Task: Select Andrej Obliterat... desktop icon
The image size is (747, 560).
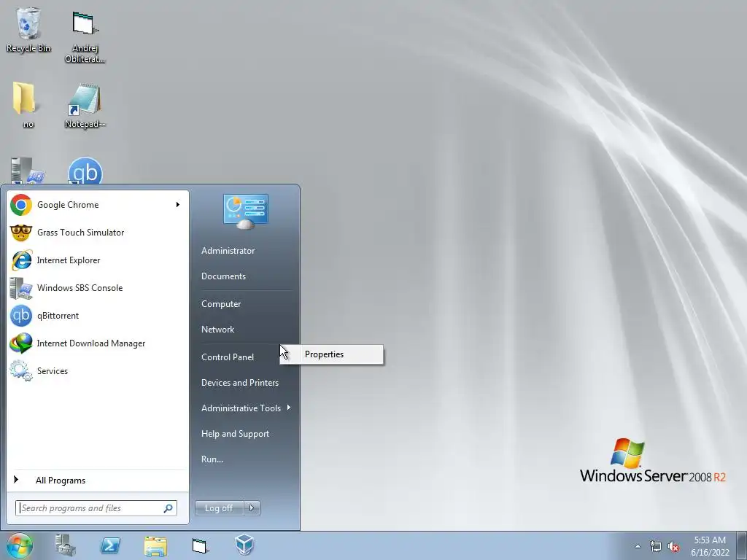Action: point(85,37)
